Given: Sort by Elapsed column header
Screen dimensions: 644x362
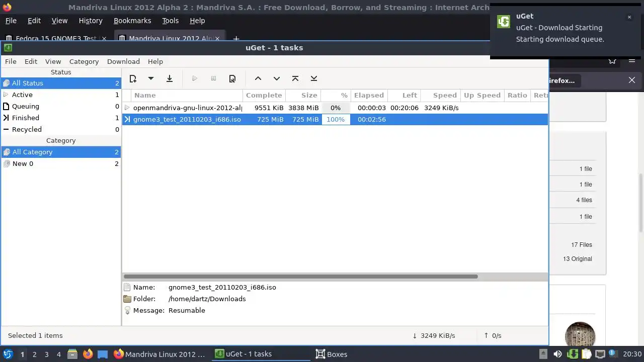Looking at the screenshot, I should tap(369, 95).
